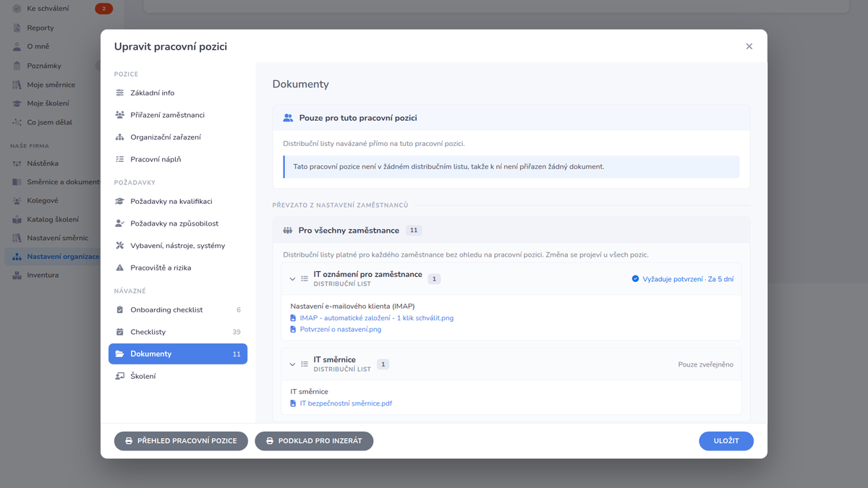Open the Potvrzení o nastavení.png file
The image size is (868, 488).
341,330
